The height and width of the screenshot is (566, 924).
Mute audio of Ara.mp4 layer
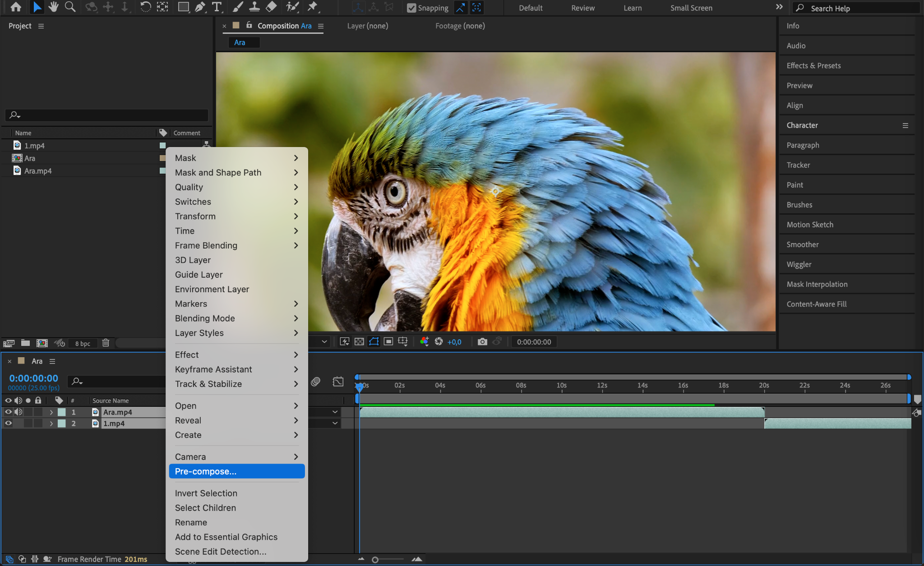18,412
